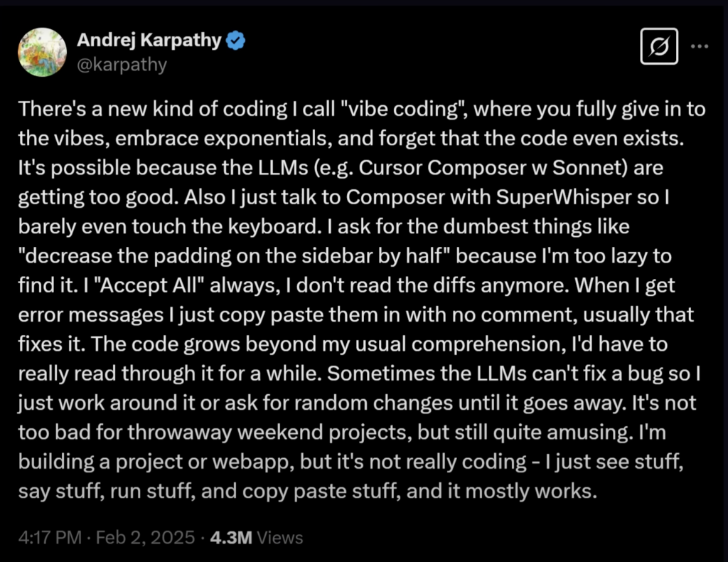Click the words "embrace exponentials" in the post
The height and width of the screenshot is (562, 728).
coord(223,139)
